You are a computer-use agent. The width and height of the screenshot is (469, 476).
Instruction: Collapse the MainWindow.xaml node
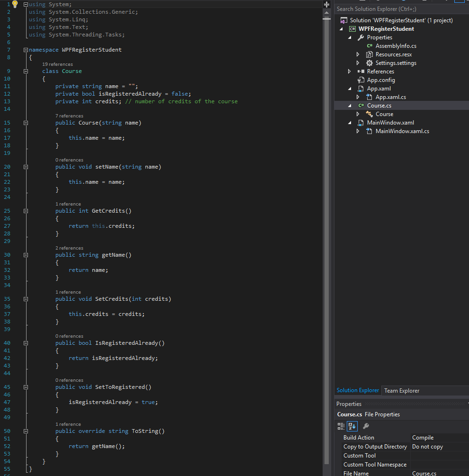click(x=350, y=123)
